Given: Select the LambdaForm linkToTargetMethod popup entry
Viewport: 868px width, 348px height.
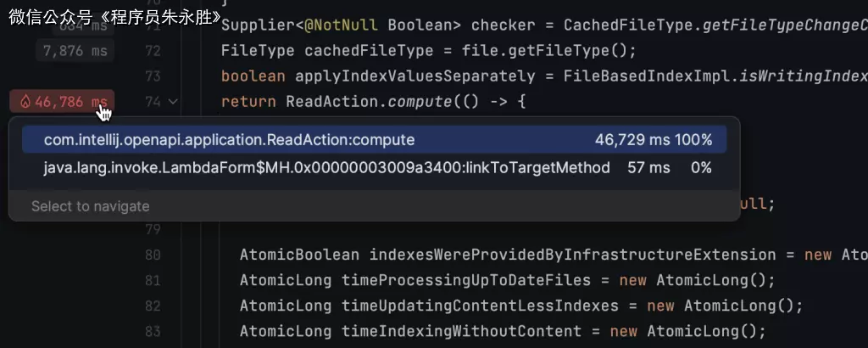Looking at the screenshot, I should [x=326, y=168].
